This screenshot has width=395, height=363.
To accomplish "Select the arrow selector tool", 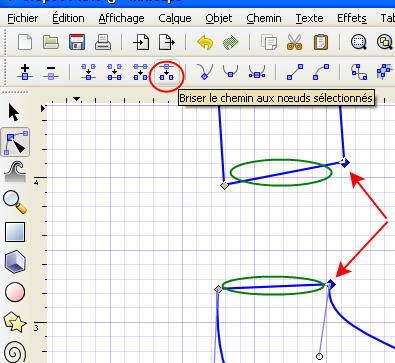I will tap(13, 112).
